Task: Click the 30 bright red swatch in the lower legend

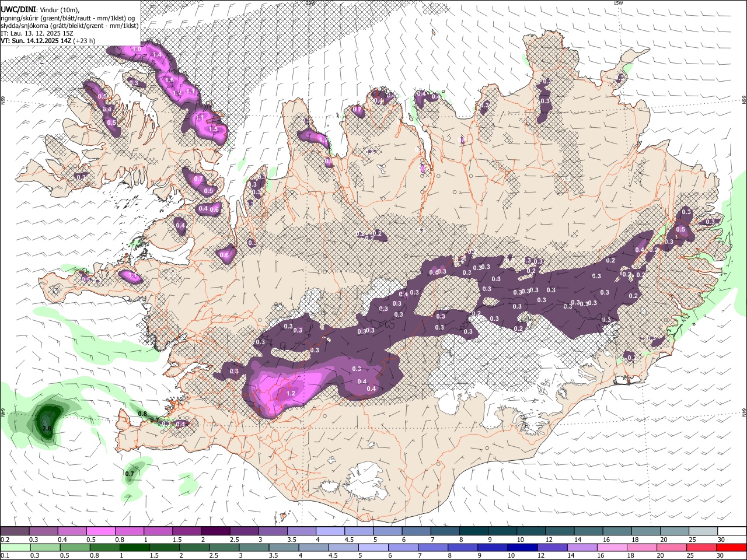Action: point(731,548)
